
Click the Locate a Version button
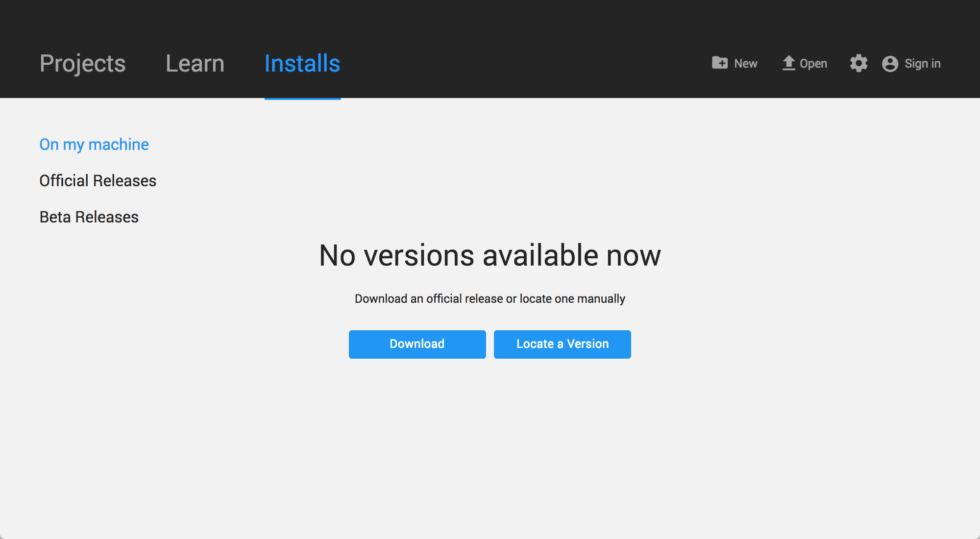tap(562, 344)
